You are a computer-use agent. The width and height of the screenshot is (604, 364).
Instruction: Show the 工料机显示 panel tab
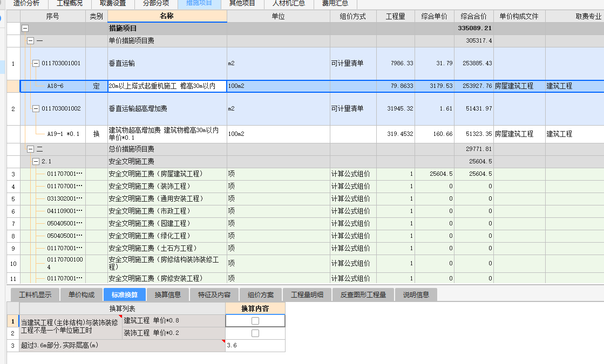click(35, 295)
